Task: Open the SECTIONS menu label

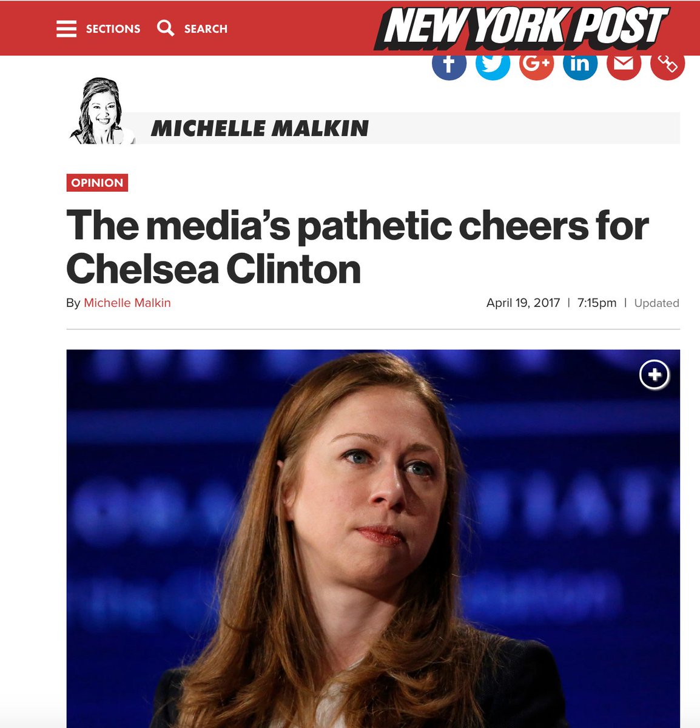Action: coord(113,29)
